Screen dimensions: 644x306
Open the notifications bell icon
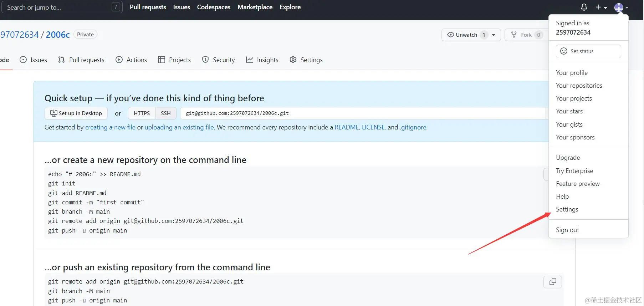584,7
